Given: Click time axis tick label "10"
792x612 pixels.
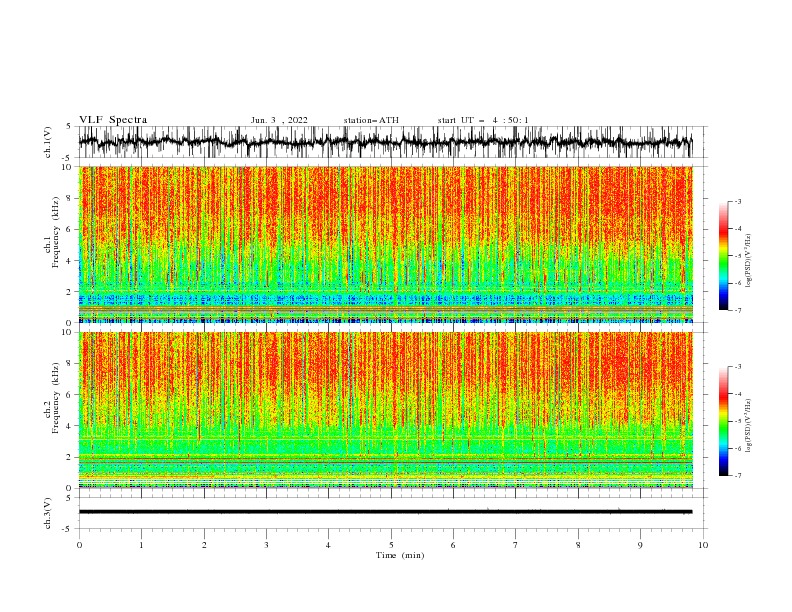Looking at the screenshot, I should point(703,545).
